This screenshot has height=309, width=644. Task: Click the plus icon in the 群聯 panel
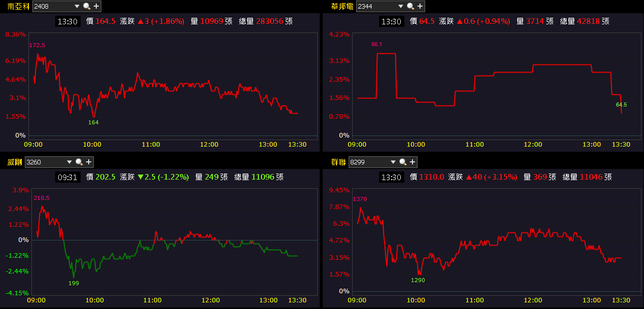[x=412, y=162]
